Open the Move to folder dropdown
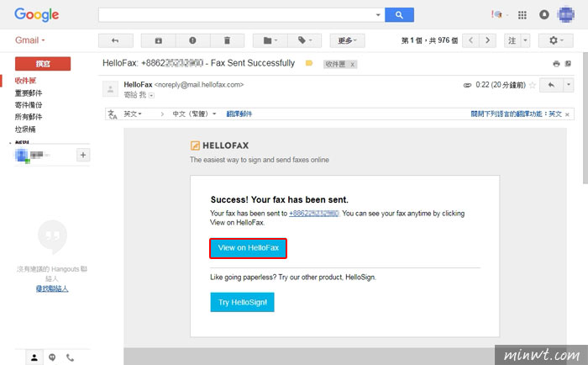Viewport: 588px width, 365px height. pyautogui.click(x=270, y=40)
